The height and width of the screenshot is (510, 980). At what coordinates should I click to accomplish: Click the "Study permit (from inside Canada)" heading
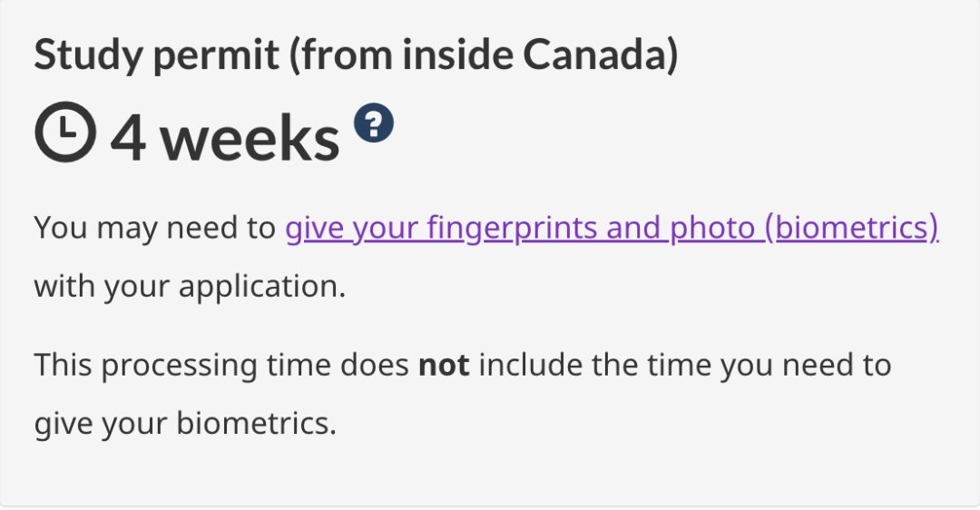pos(357,54)
